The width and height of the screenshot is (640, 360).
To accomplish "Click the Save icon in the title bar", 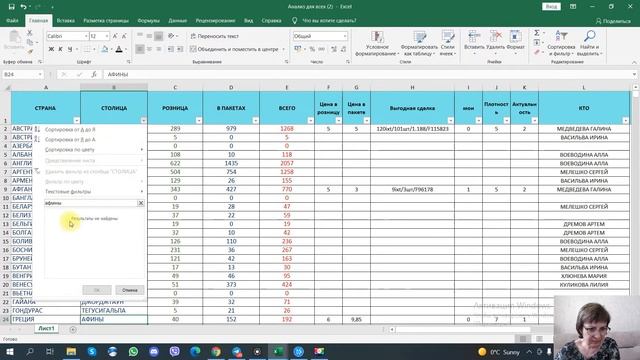I will tap(11, 7).
